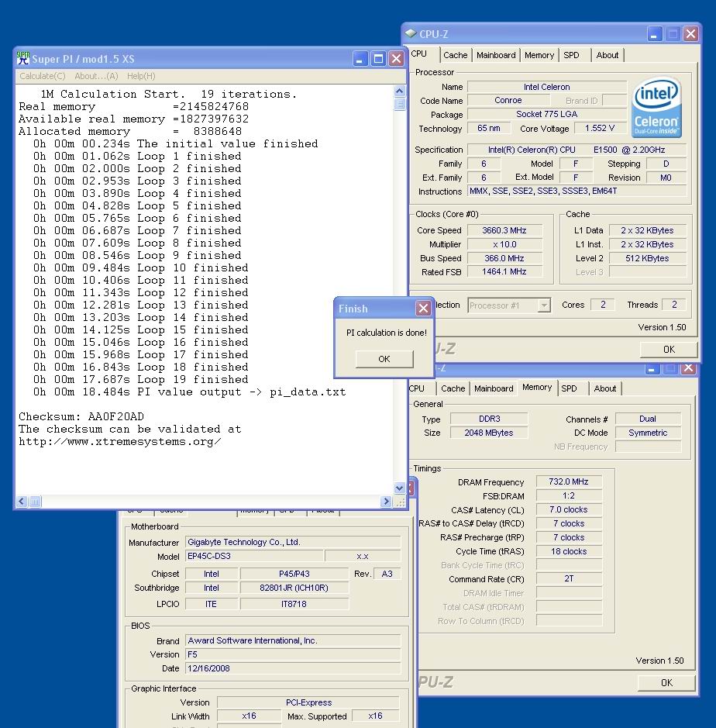Click the Chipset P45/P43 field

[294, 574]
